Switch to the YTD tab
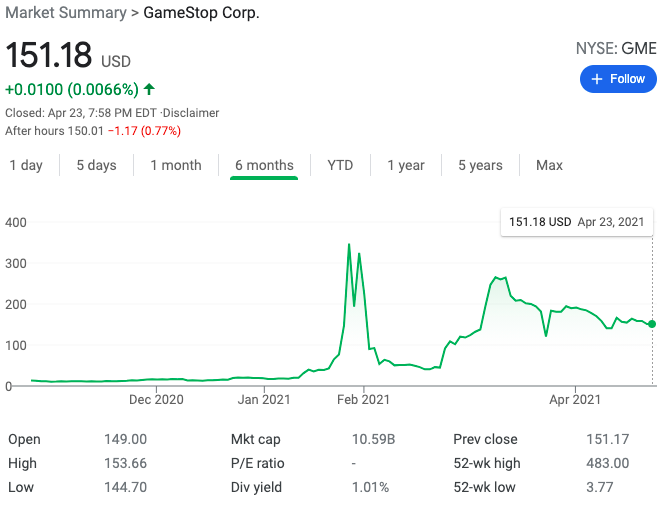The width and height of the screenshot is (667, 510). click(340, 165)
